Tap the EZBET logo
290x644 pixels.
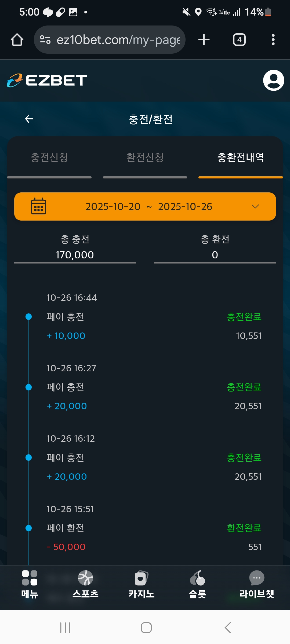coord(46,80)
